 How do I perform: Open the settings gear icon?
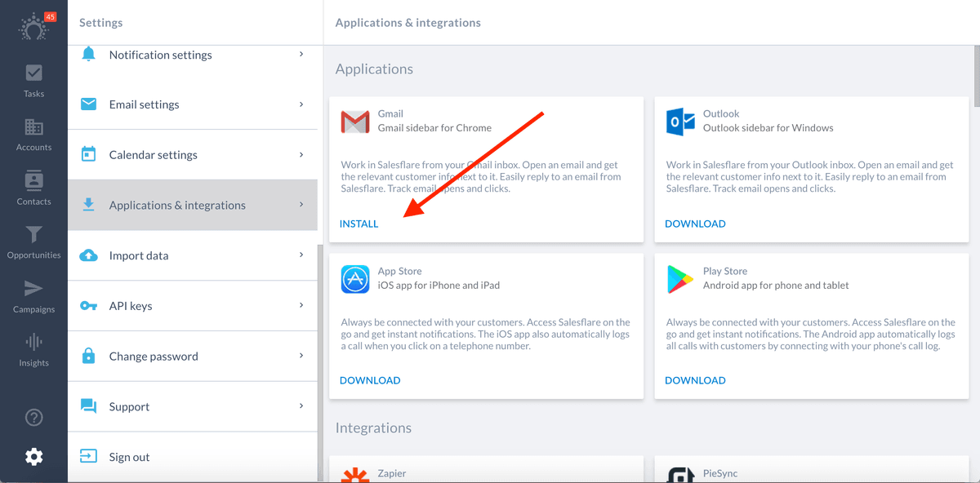(x=33, y=457)
